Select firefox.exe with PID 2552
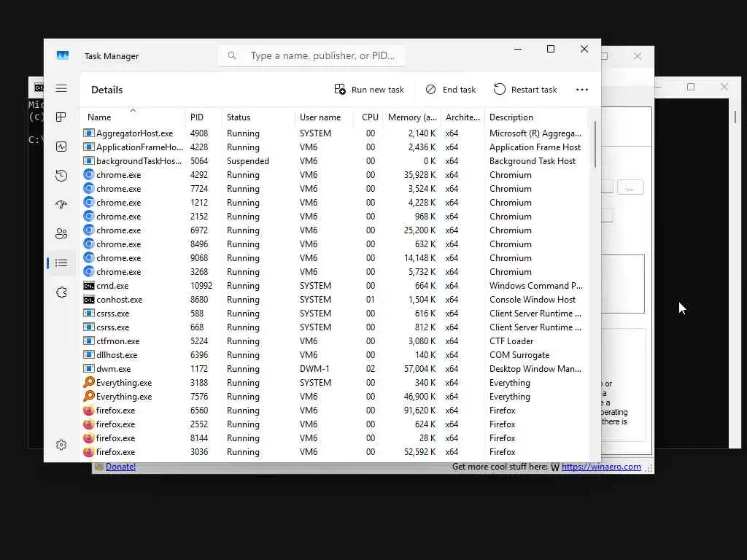This screenshot has width=747, height=560. [116, 424]
